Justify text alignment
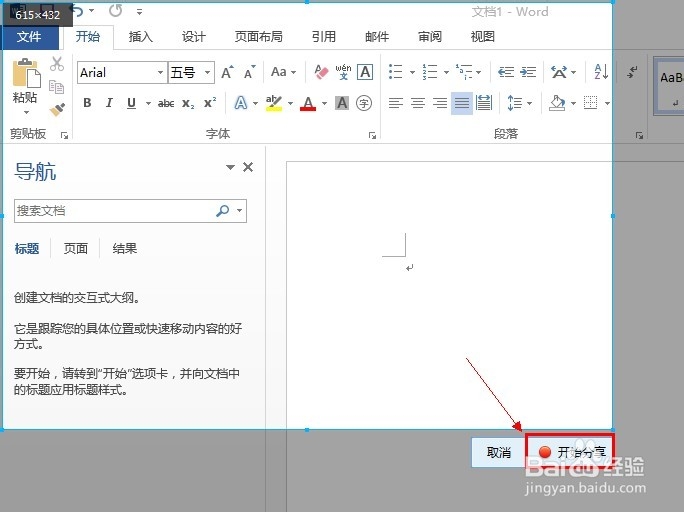Screen dimensions: 684x512 (x=462, y=103)
